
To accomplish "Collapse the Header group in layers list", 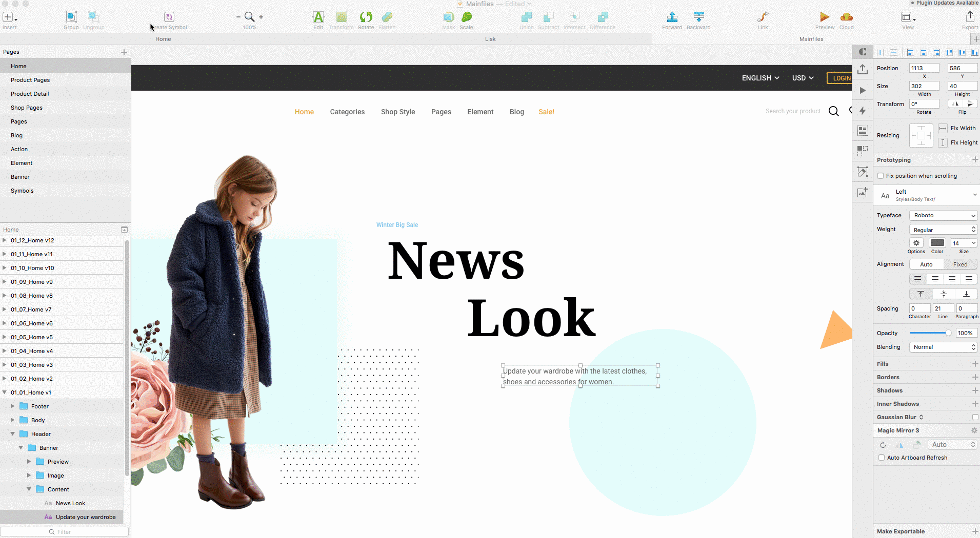I will (x=12, y=433).
